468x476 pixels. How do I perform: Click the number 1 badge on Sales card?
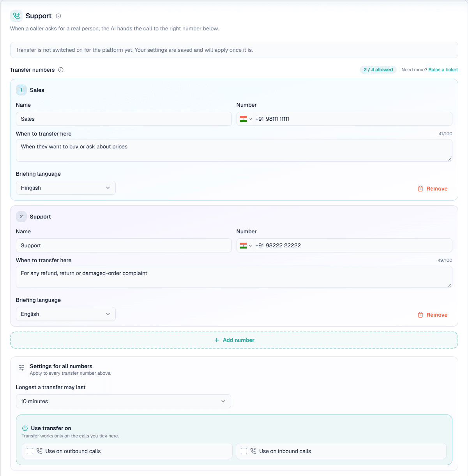coord(21,90)
